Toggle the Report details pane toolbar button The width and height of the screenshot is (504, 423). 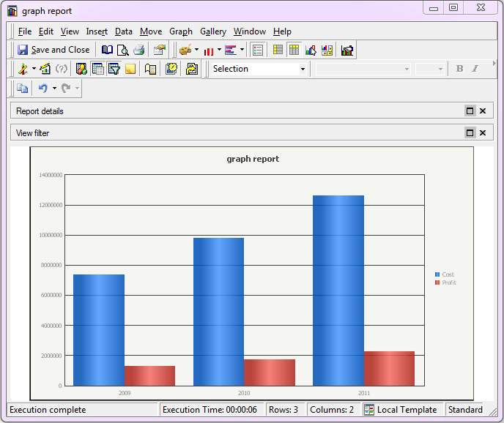(x=97, y=69)
